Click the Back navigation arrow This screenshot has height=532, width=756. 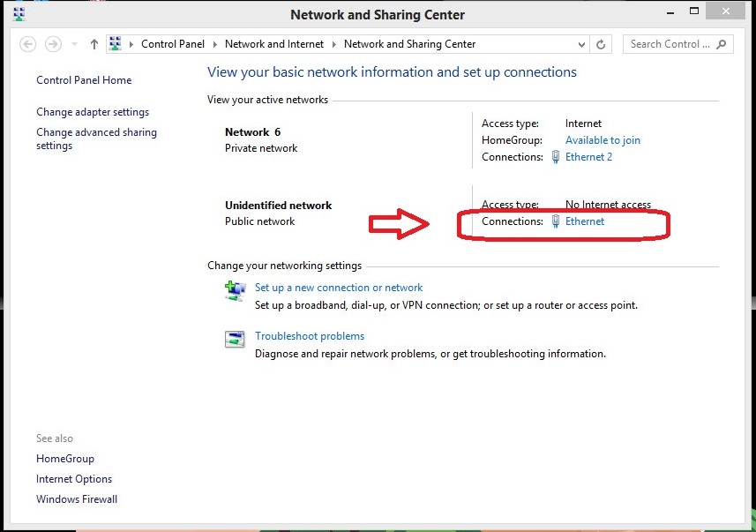click(27, 44)
